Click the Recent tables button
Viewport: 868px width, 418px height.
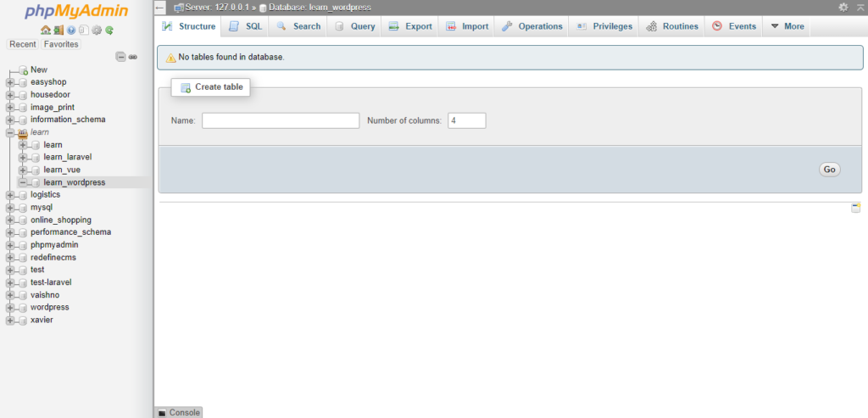(x=23, y=44)
